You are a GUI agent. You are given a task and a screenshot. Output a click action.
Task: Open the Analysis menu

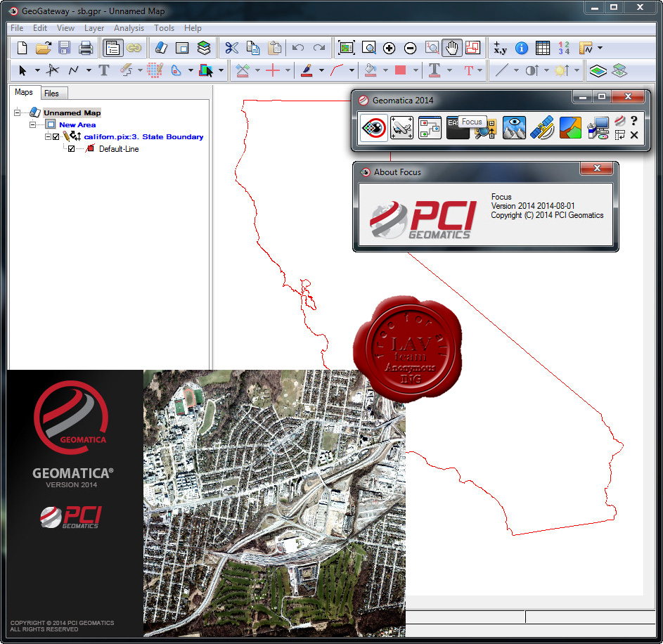point(129,28)
